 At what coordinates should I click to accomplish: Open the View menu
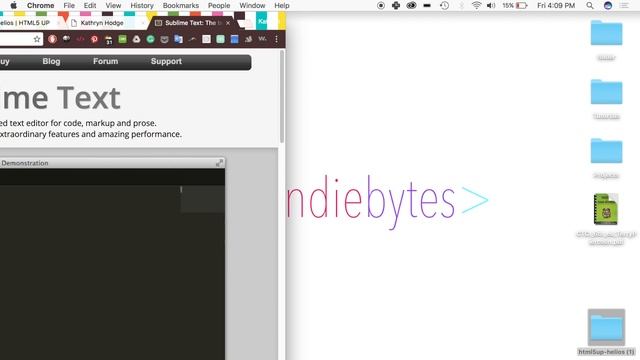(x=113, y=5)
